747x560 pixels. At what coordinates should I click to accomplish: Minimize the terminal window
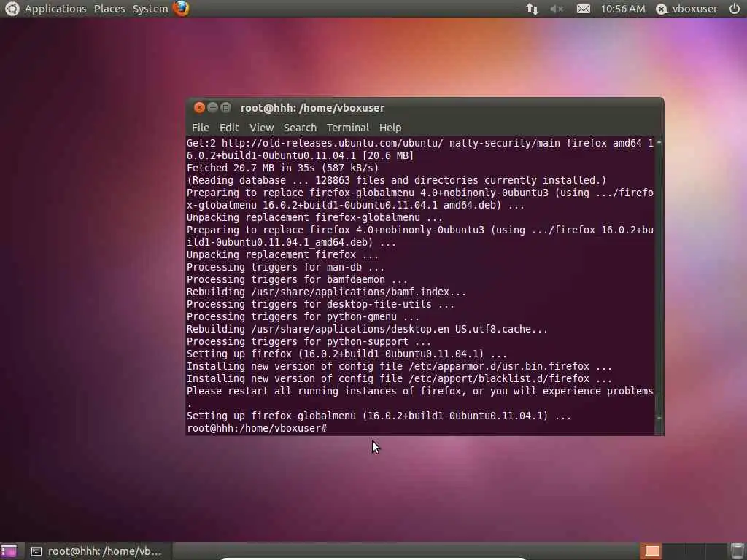click(212, 108)
